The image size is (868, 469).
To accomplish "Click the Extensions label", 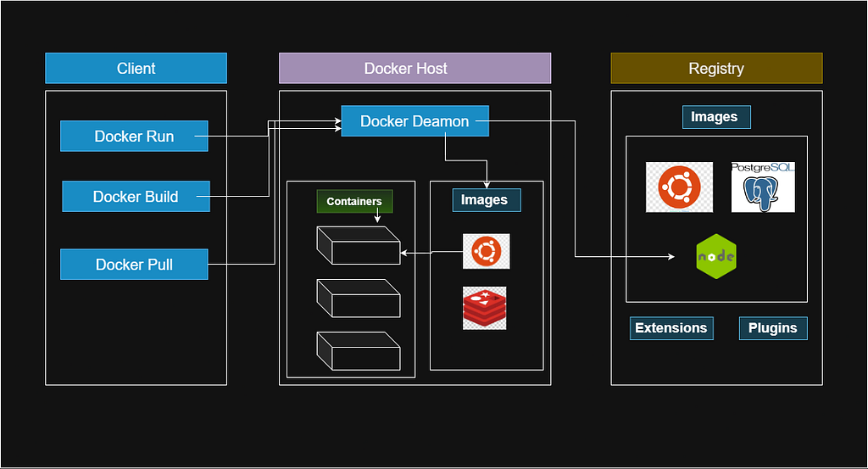I will pyautogui.click(x=671, y=328).
